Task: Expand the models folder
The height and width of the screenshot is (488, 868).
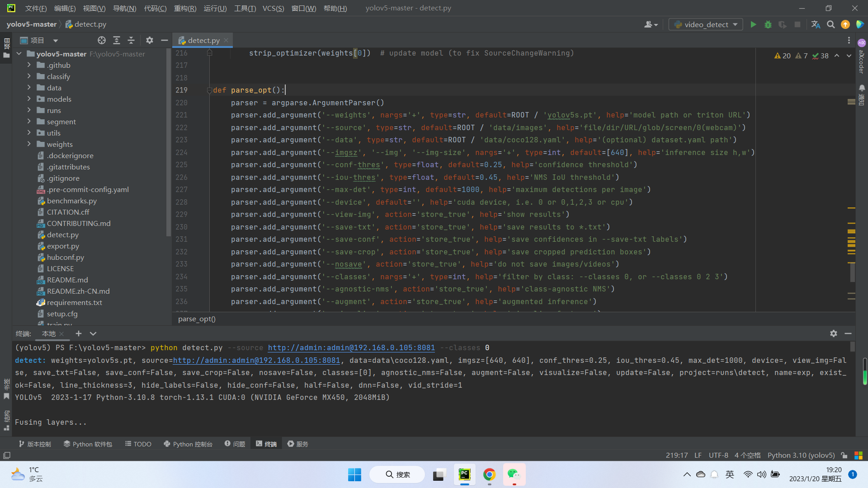Action: tap(29, 99)
